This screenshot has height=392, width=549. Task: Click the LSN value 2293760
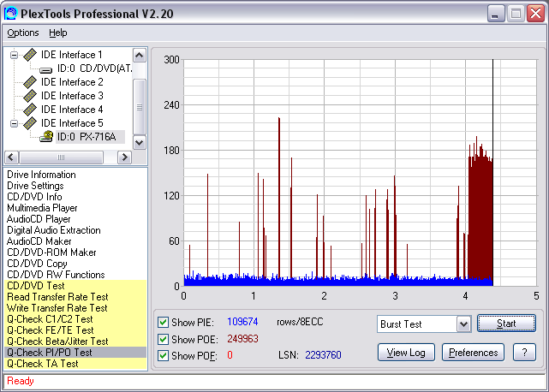(323, 355)
